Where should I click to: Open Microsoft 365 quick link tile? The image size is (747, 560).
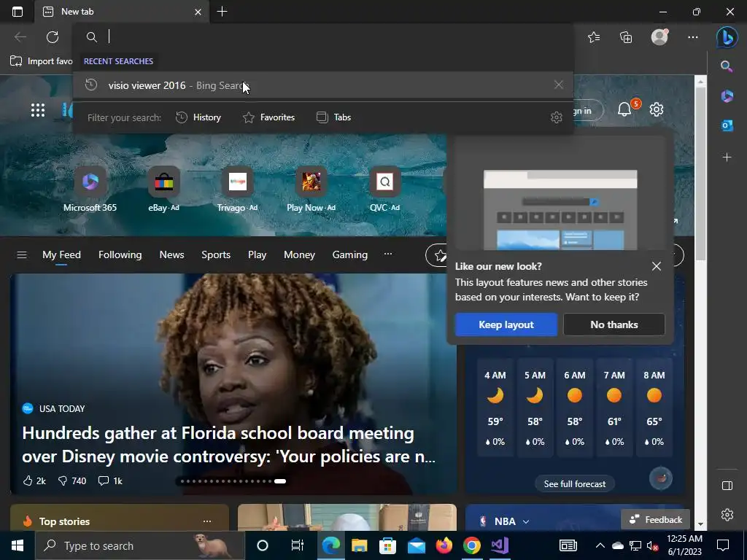[90, 190]
